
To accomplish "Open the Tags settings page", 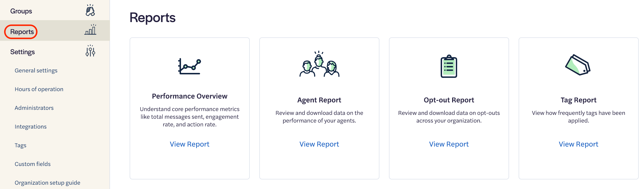I will pyautogui.click(x=20, y=145).
